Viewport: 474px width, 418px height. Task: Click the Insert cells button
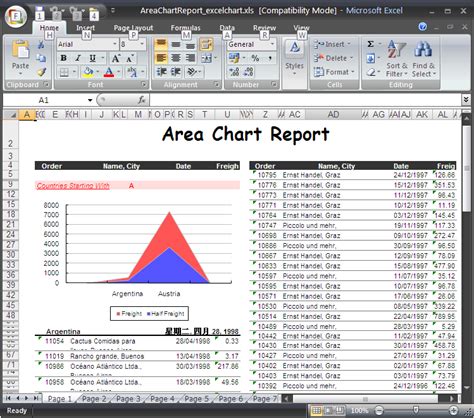click(332, 44)
